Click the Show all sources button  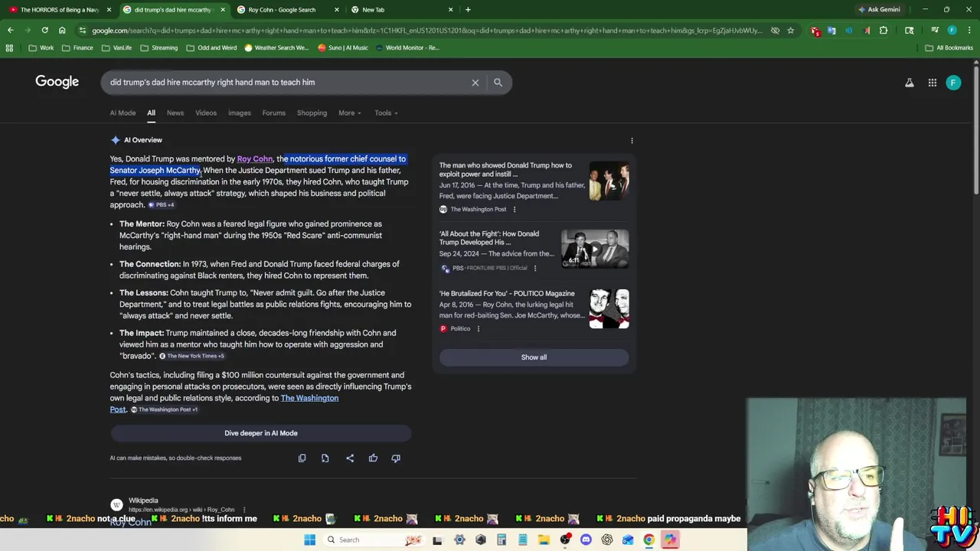534,357
